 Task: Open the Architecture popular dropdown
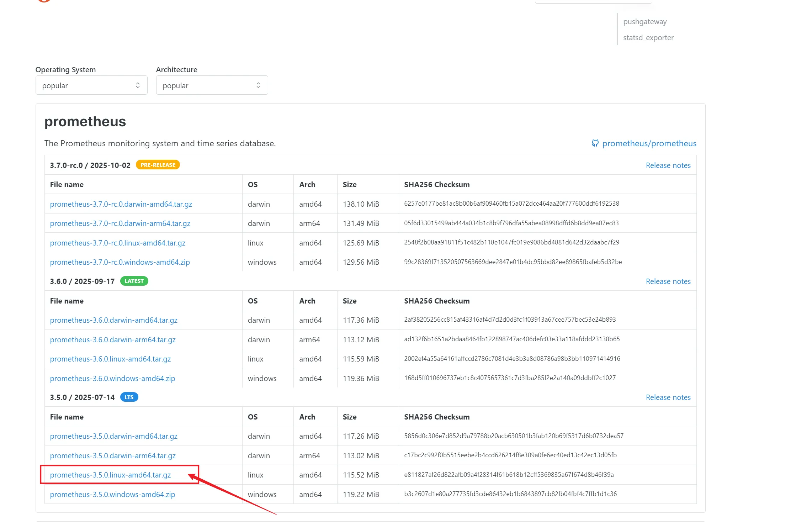(212, 85)
